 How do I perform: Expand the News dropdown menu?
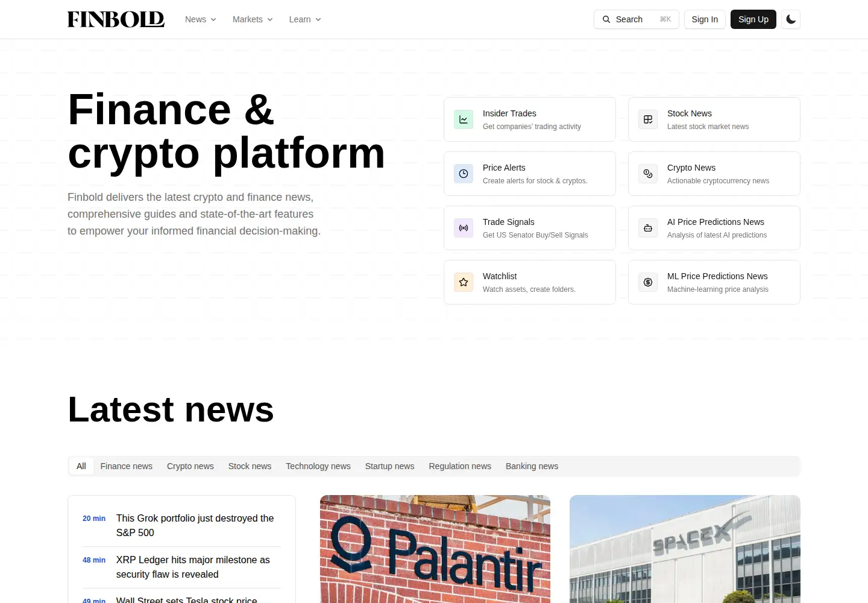pyautogui.click(x=201, y=19)
